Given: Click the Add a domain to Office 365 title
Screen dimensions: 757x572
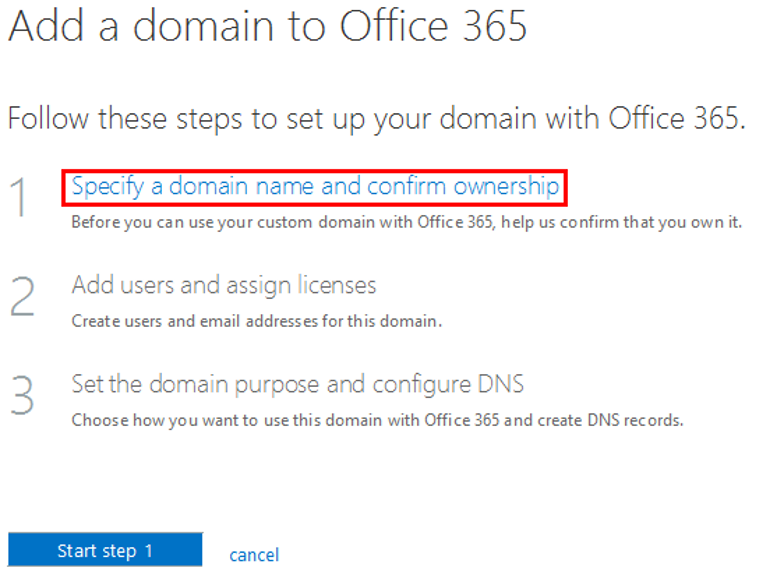Looking at the screenshot, I should pyautogui.click(x=267, y=27).
